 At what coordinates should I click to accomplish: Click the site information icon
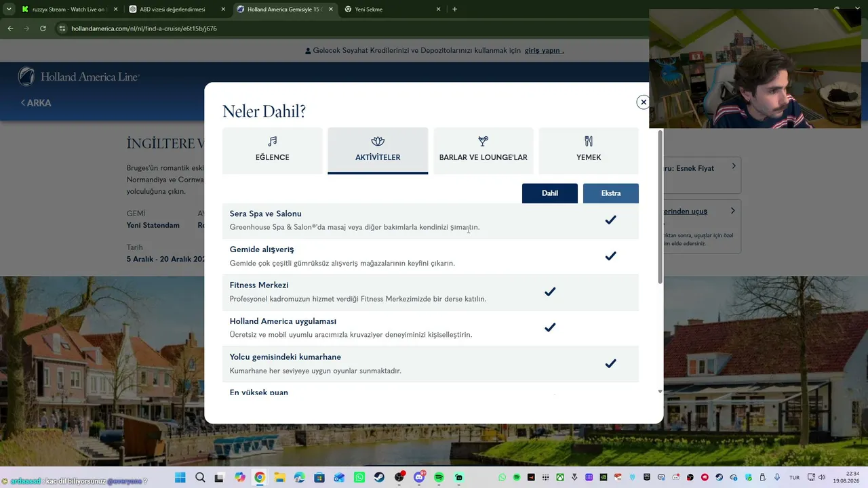(x=62, y=28)
